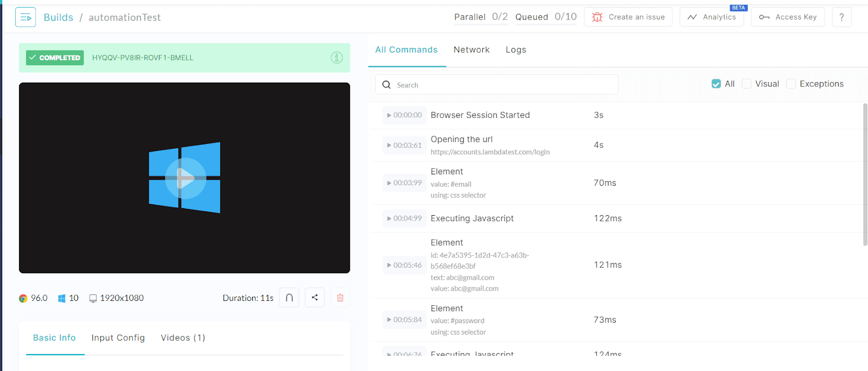Click the COMPLETED status badge
The width and height of the screenshot is (868, 371).
(x=54, y=58)
